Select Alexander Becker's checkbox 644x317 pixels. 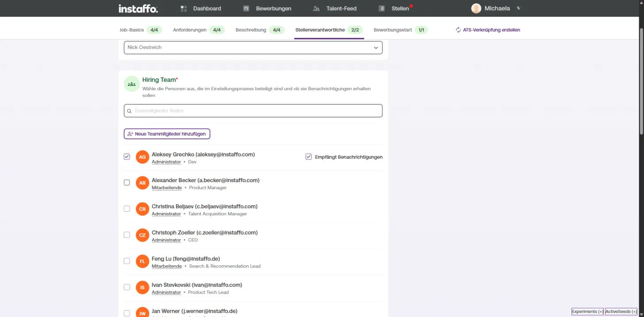[127, 183]
